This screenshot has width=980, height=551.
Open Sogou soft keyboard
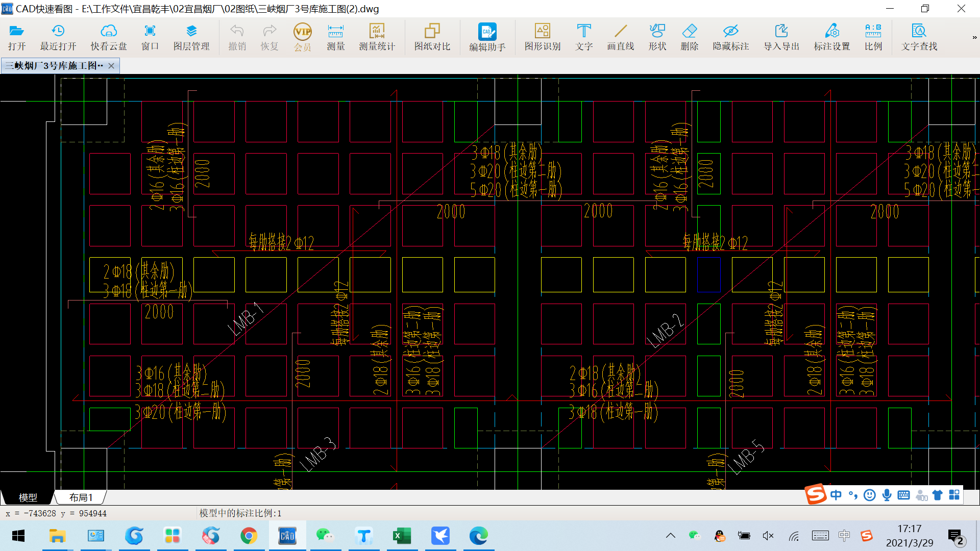point(903,495)
